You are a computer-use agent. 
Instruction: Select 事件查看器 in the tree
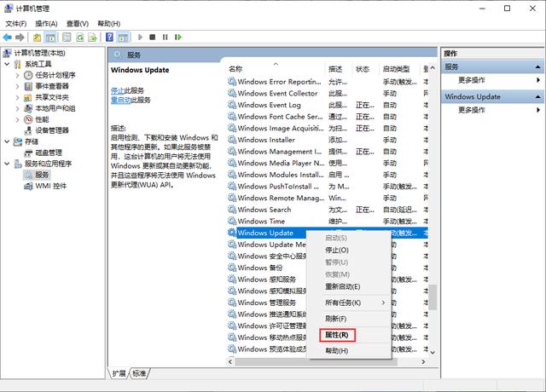[x=52, y=86]
